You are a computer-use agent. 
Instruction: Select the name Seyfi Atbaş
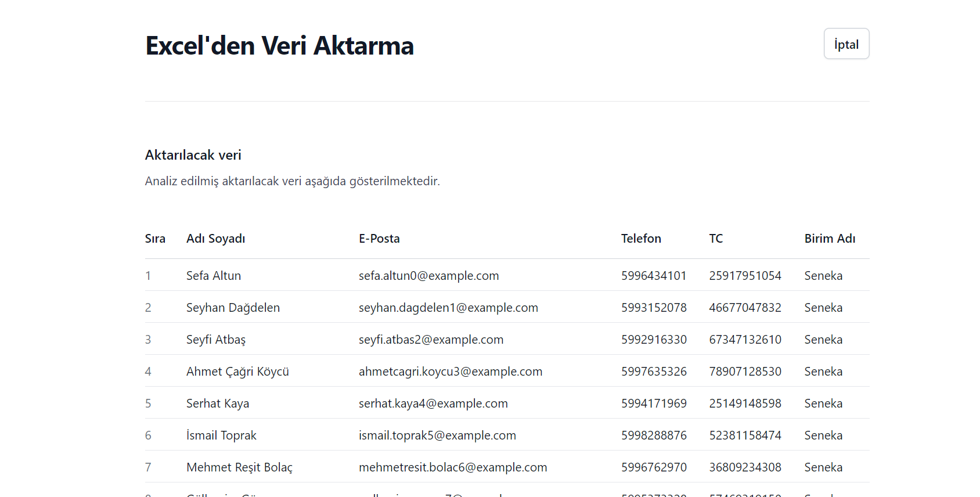[216, 340]
